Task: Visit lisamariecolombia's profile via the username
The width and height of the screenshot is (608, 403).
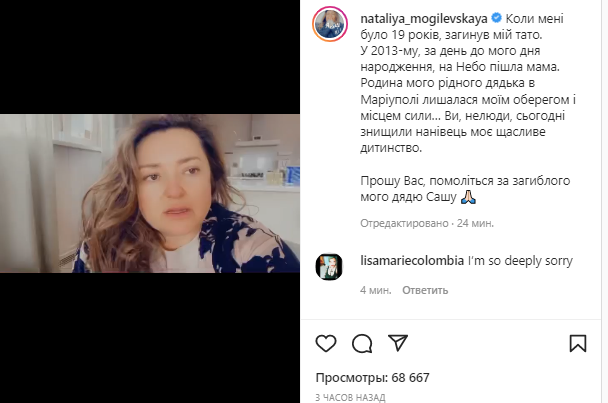Action: 412,261
